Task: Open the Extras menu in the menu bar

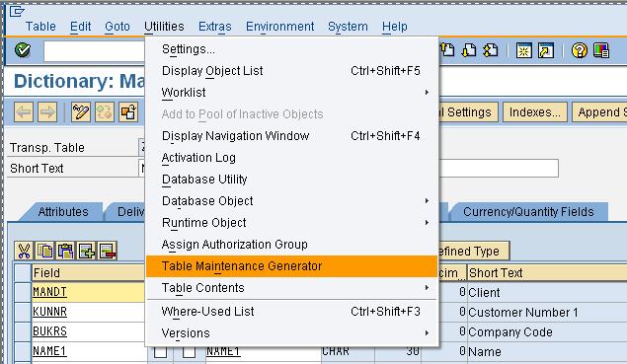Action: [x=214, y=27]
